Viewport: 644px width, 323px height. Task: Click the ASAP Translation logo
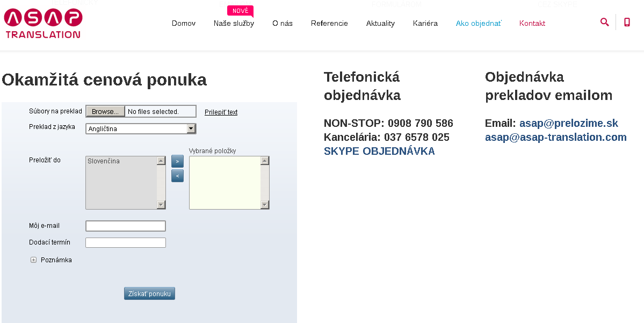coord(43,24)
